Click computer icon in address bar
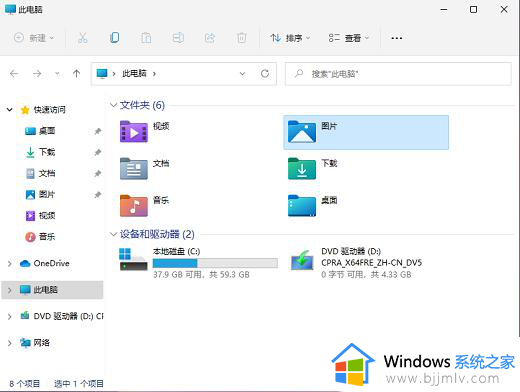Screen dimensions: 520x392 click(x=102, y=73)
